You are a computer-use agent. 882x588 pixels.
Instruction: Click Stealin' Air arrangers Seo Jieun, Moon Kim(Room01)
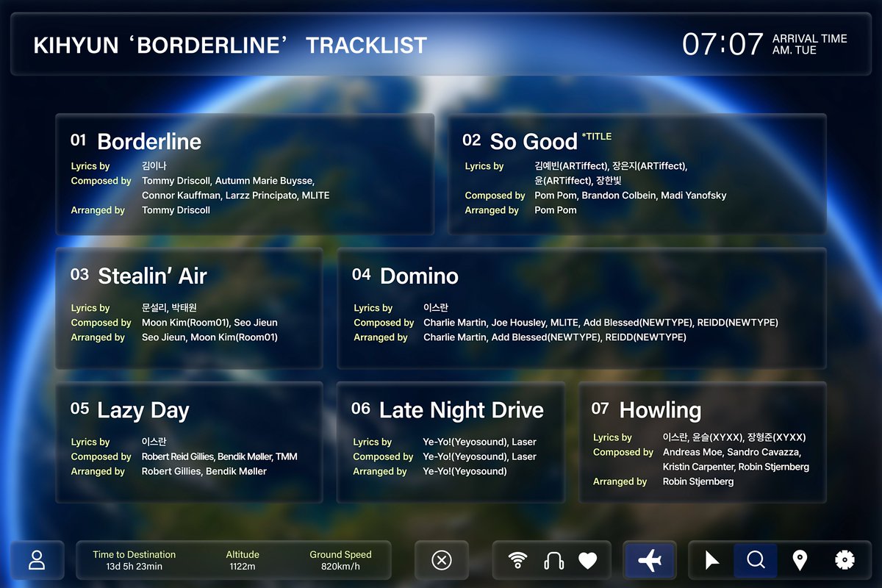pos(209,337)
